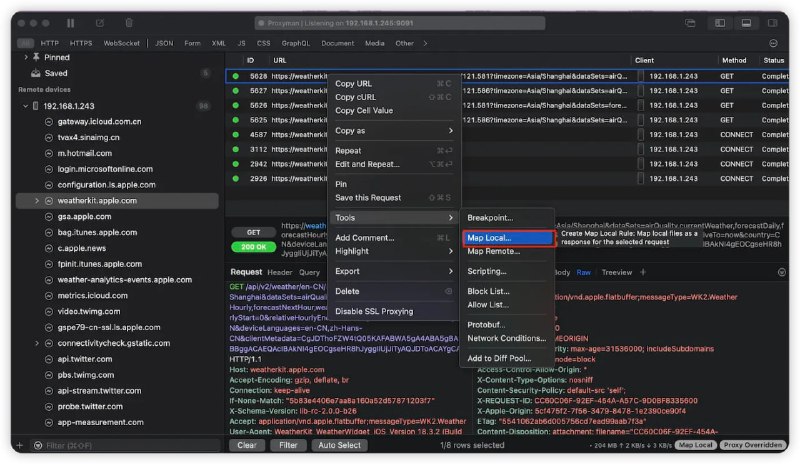Click the Filter button

288,446
